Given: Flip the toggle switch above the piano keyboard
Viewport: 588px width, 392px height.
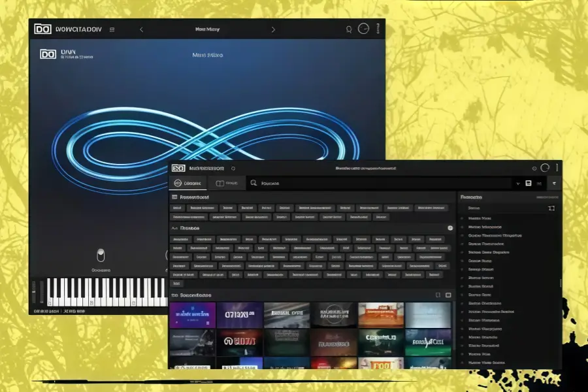Looking at the screenshot, I should [101, 255].
